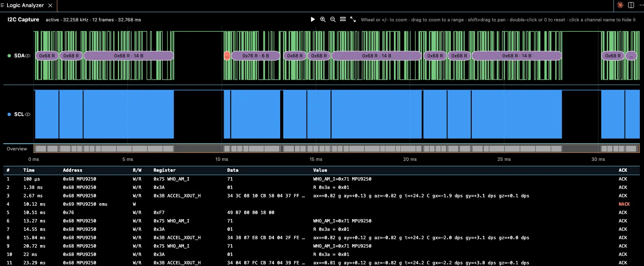Select the frame row at 22 ms
Image resolution: width=644 pixels, height=266 pixels.
[322, 254]
